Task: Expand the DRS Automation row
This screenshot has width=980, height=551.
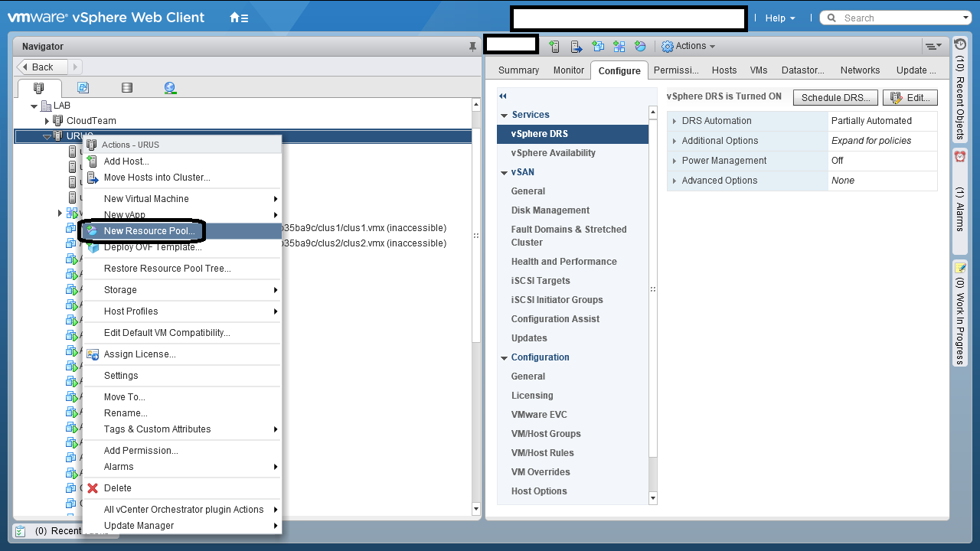Action: [675, 121]
